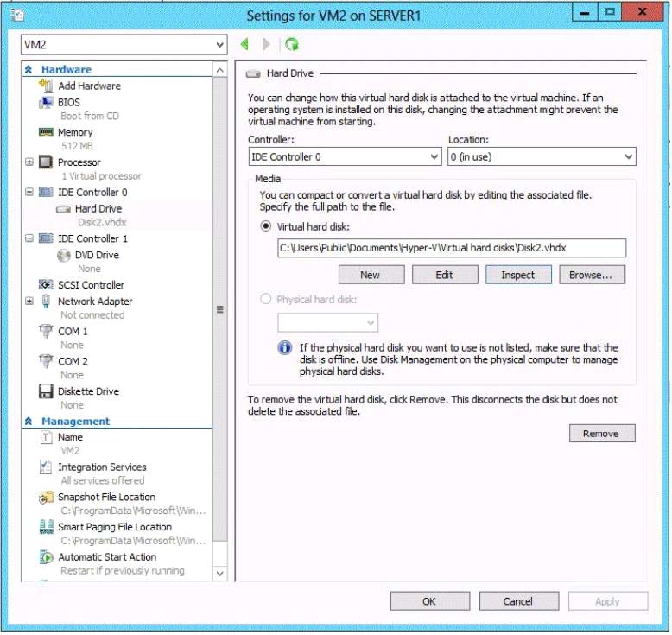Click the DVD Drive icon
This screenshot has width=672, height=635.
[64, 255]
